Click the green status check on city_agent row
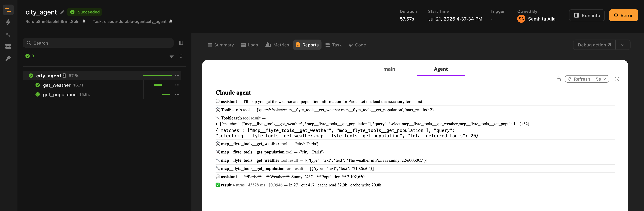The height and width of the screenshot is (211, 644). point(31,75)
